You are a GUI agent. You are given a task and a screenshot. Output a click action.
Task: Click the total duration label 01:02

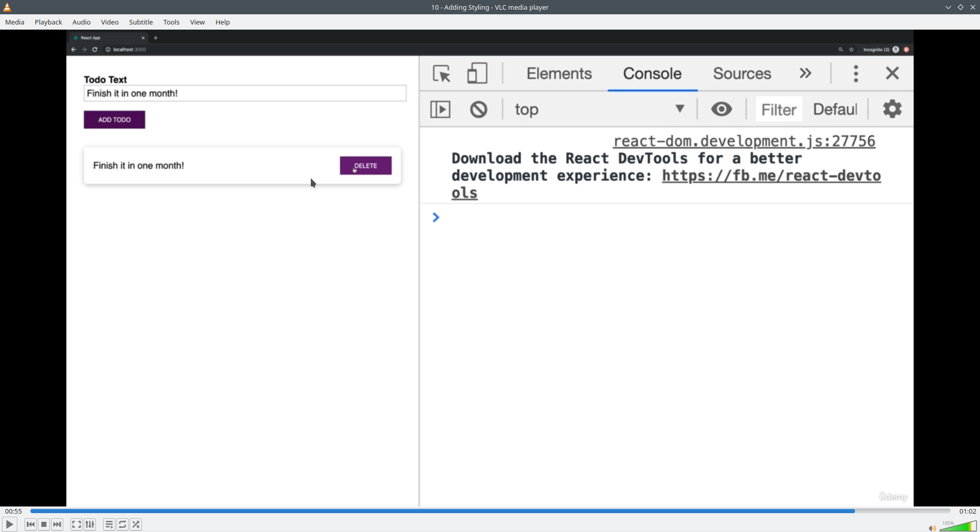tap(968, 511)
